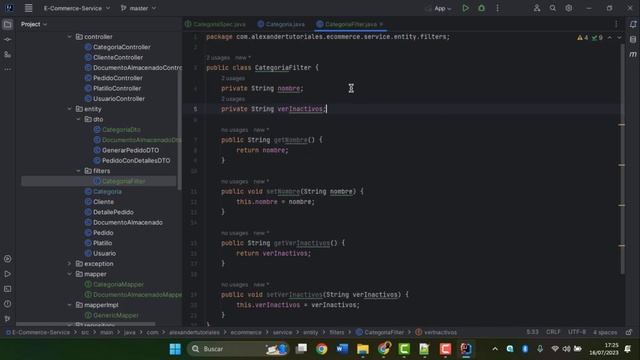The image size is (640, 360).
Task: Open Maven tool window icon
Action: click(633, 54)
